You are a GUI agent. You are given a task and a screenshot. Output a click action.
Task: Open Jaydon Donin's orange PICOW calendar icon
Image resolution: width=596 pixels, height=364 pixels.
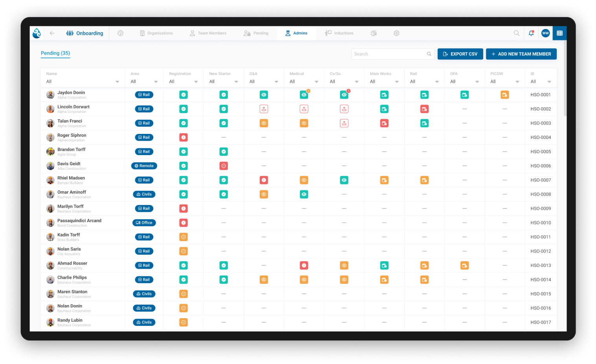click(504, 95)
